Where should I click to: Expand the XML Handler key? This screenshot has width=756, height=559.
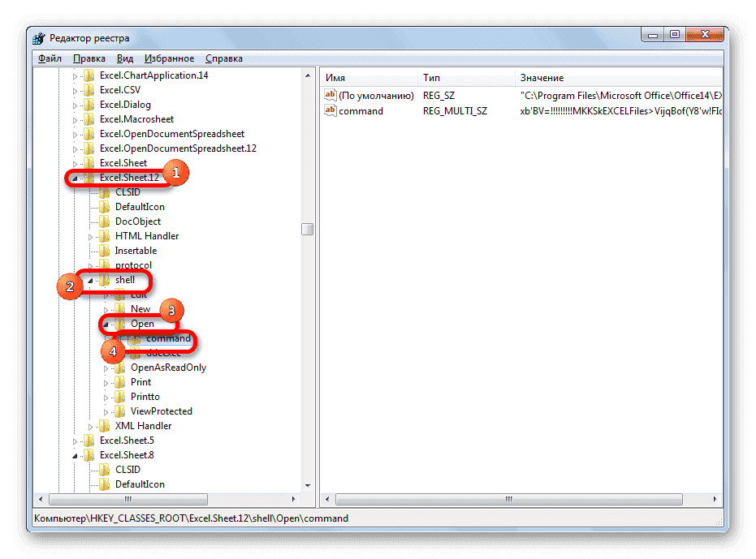90,427
